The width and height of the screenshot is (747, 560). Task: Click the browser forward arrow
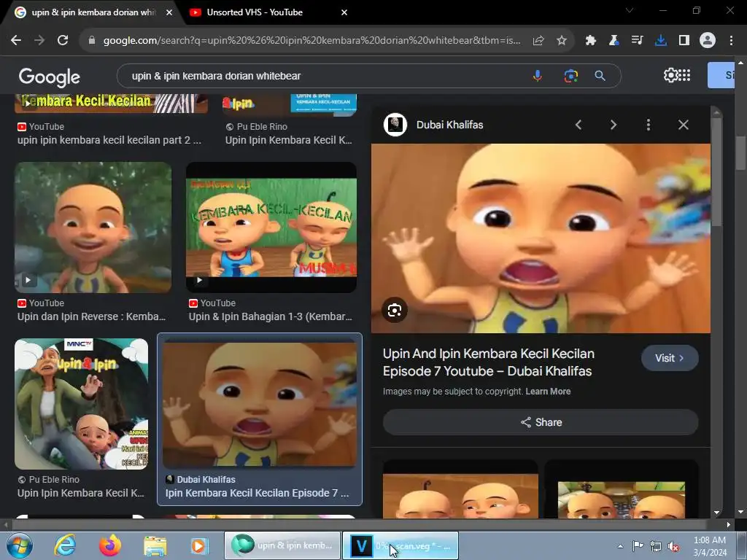pos(39,41)
